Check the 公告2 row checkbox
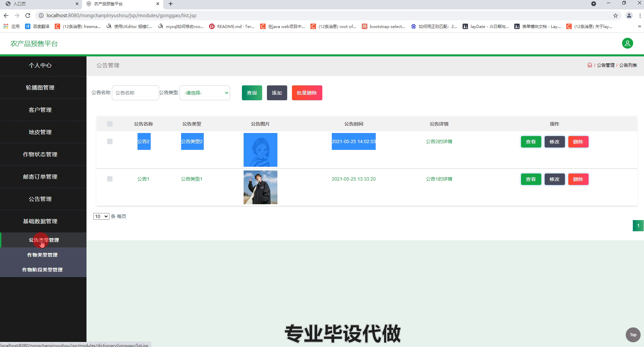Screen dimensions: 644x347 [110, 141]
